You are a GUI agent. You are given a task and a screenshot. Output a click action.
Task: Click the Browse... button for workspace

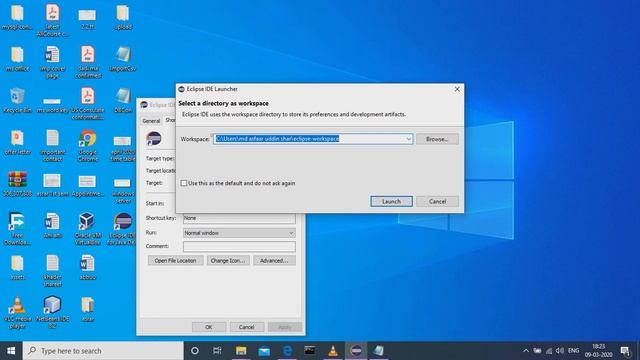point(437,139)
